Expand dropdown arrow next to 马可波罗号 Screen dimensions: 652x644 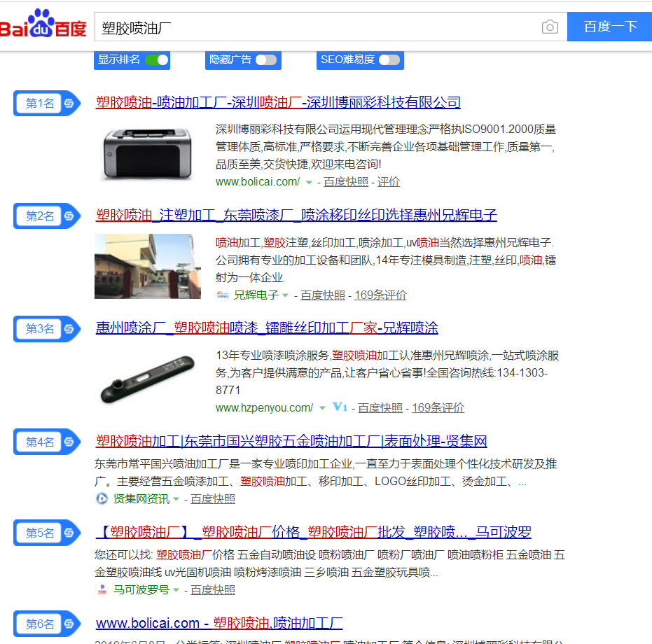[x=176, y=590]
